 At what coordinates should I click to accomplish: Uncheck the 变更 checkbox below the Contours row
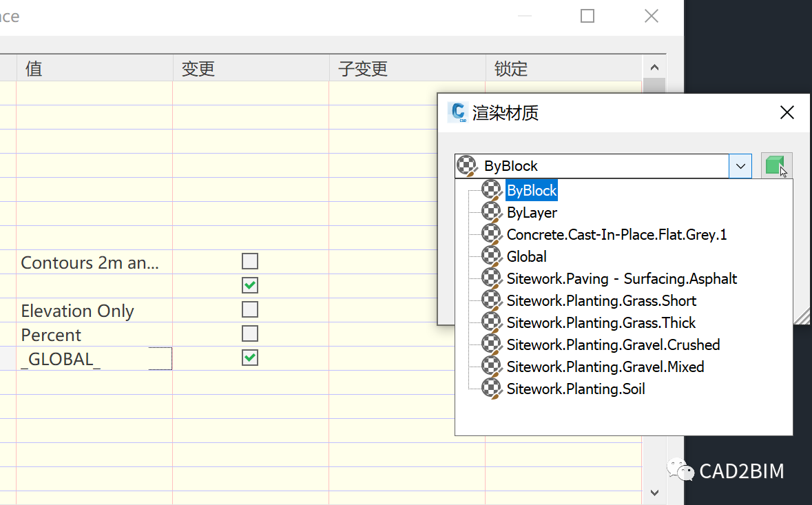tap(250, 285)
